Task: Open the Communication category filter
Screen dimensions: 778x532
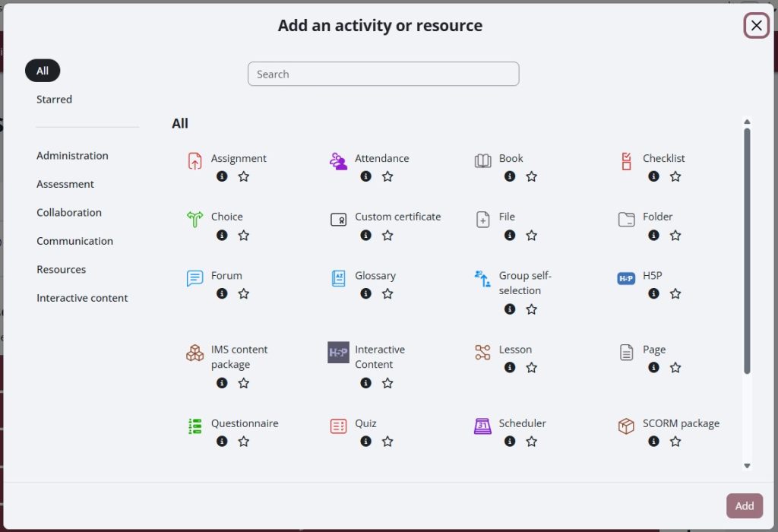Action: point(74,241)
